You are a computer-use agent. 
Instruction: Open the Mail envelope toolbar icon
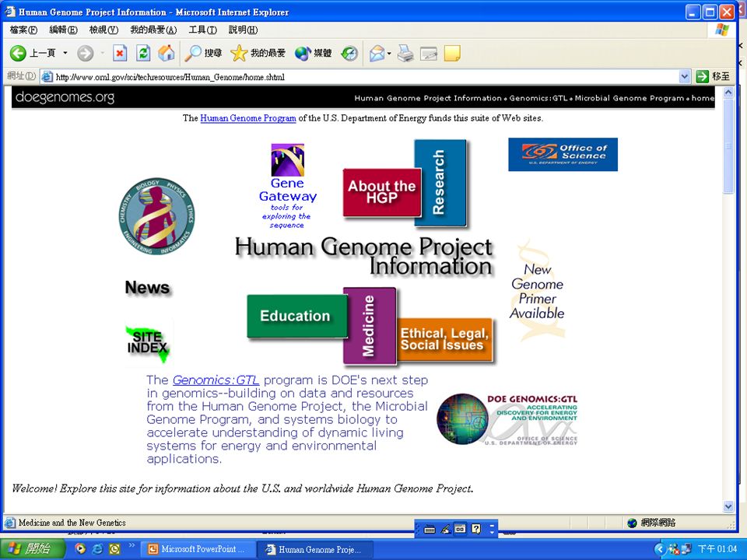[377, 53]
